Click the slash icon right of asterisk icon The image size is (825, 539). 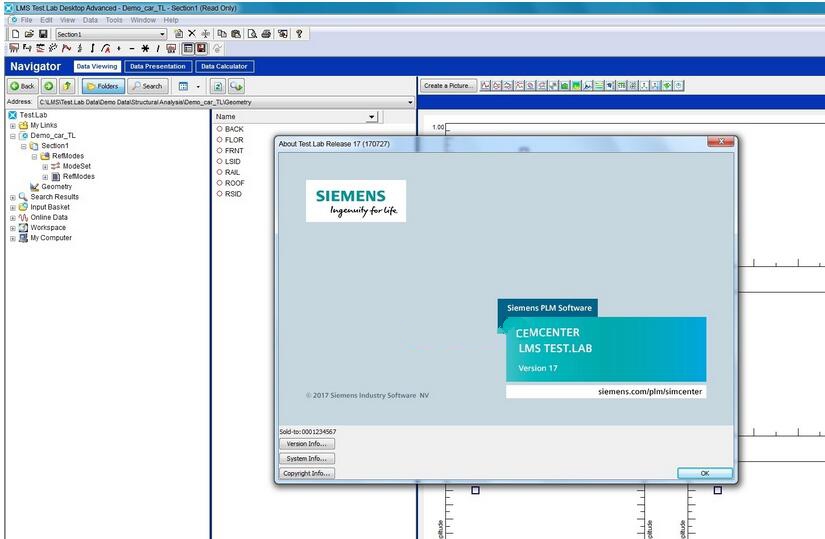pyautogui.click(x=157, y=48)
